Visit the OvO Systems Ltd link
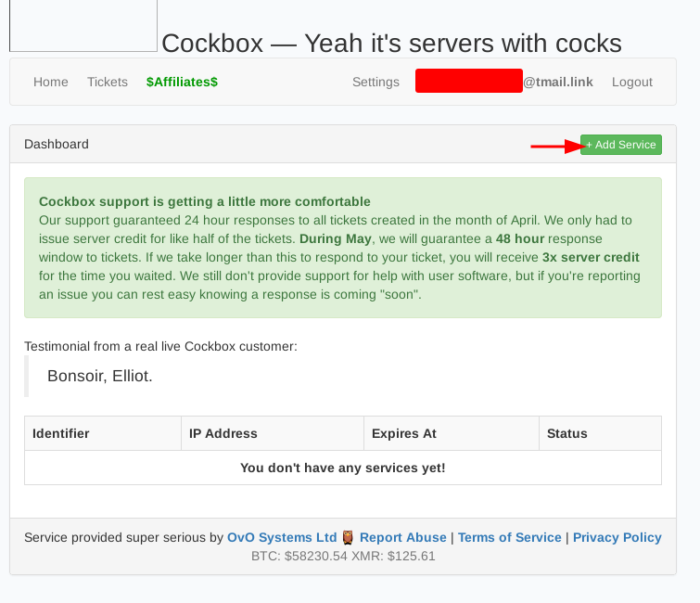This screenshot has height=603, width=700. coord(282,537)
